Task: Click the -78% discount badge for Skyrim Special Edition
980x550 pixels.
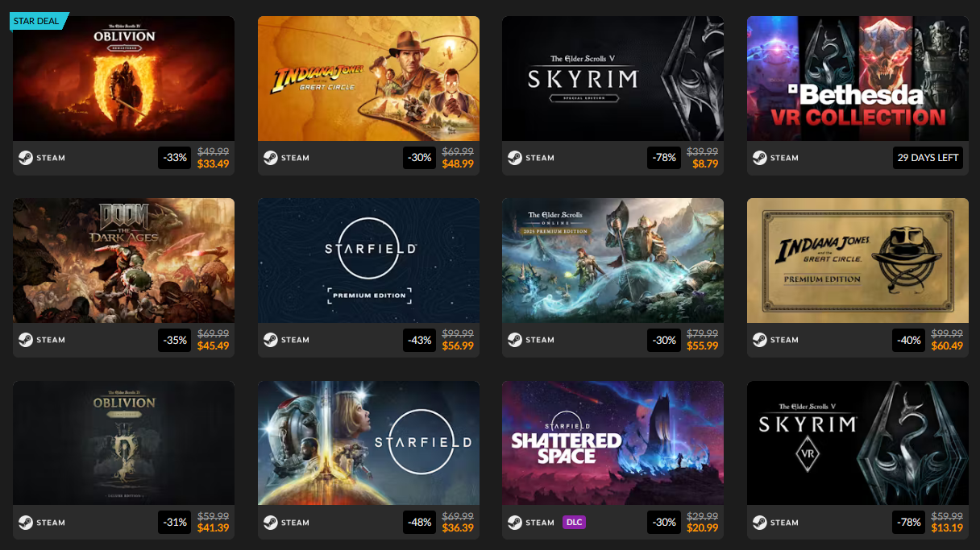Action: 665,158
